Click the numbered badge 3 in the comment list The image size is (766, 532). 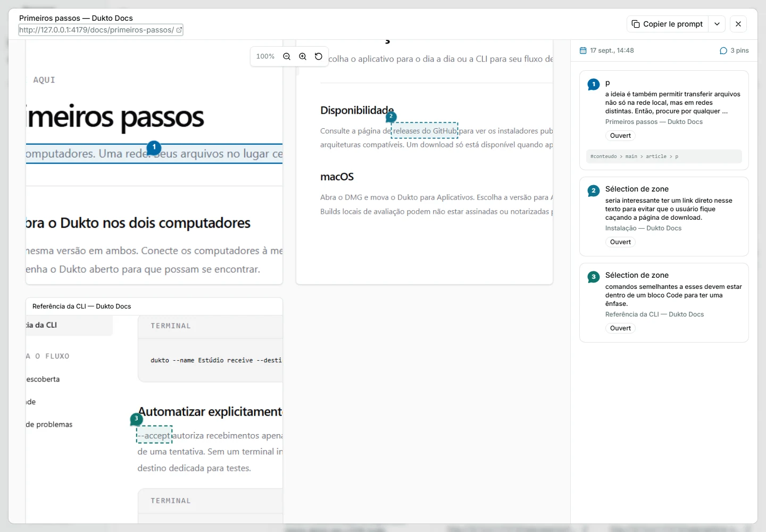(x=594, y=277)
